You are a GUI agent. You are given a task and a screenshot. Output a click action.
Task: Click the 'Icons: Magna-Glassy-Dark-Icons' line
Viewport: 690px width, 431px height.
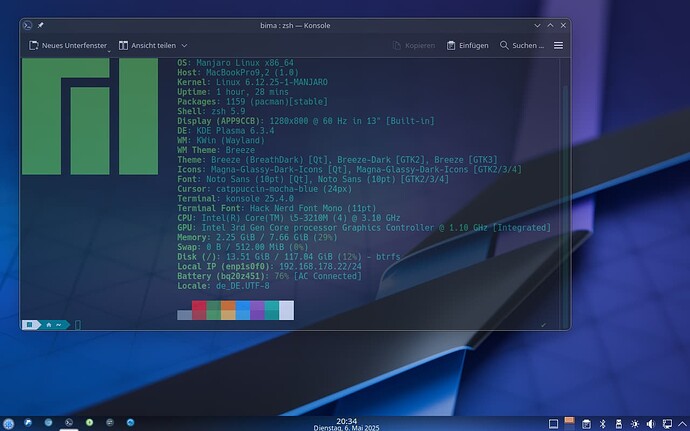349,169
